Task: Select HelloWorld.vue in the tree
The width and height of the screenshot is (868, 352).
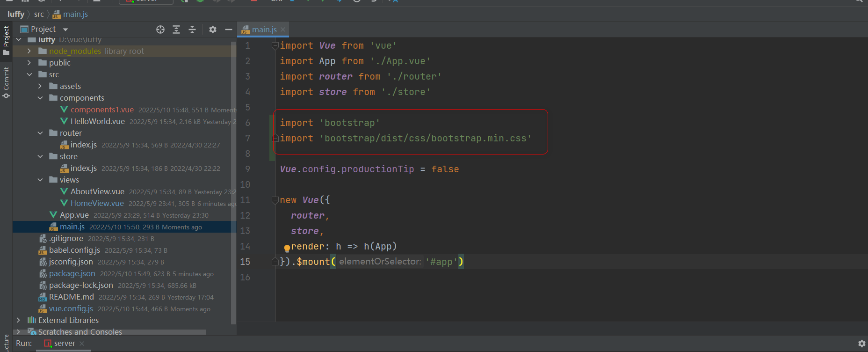Action: 97,121
